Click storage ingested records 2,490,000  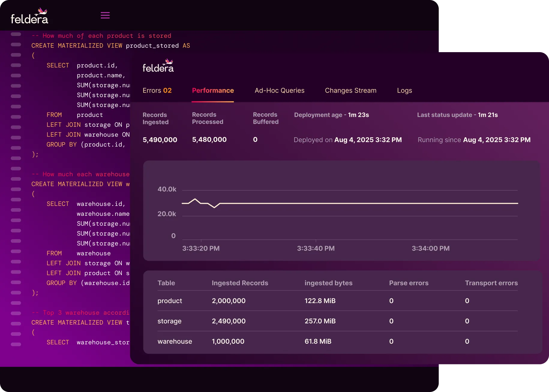pyautogui.click(x=229, y=321)
